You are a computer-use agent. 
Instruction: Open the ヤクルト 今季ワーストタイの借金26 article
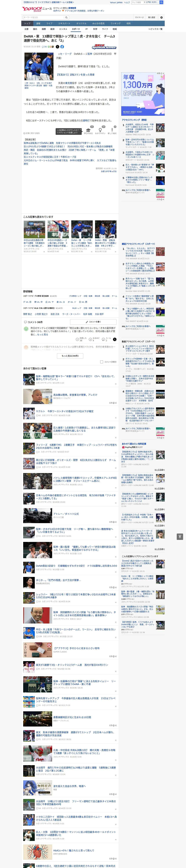pyautogui.click(x=65, y=411)
